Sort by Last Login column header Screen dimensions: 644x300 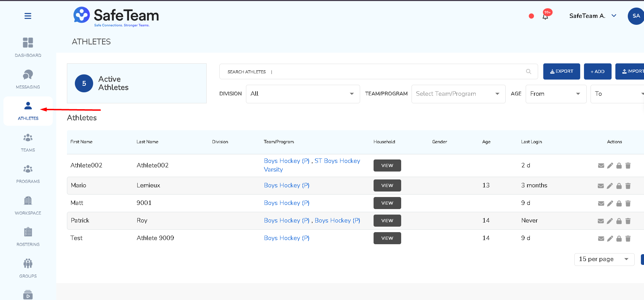pos(532,142)
